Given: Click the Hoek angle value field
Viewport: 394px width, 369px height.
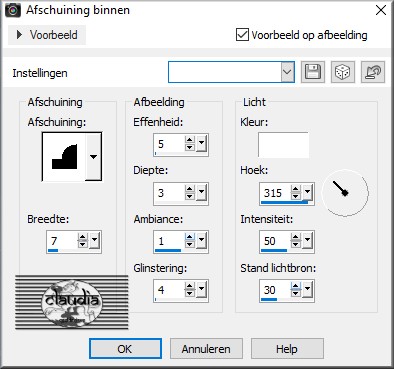Looking at the screenshot, I should (275, 193).
